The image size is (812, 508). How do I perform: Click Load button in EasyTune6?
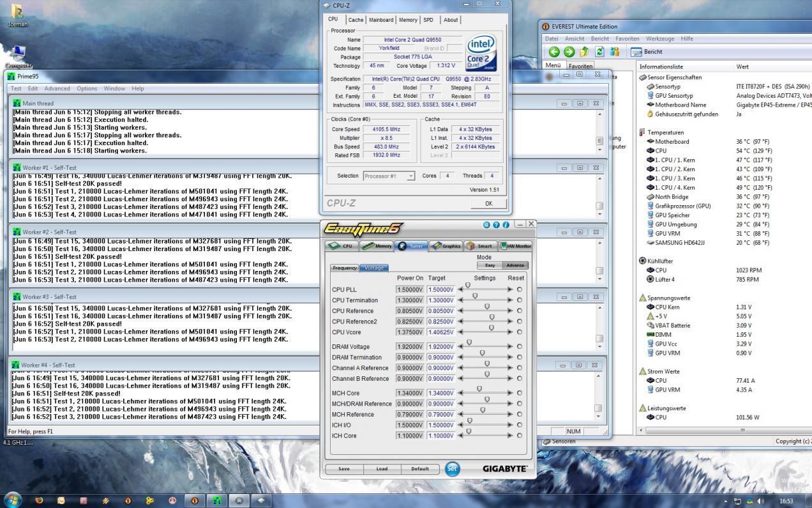[382, 468]
